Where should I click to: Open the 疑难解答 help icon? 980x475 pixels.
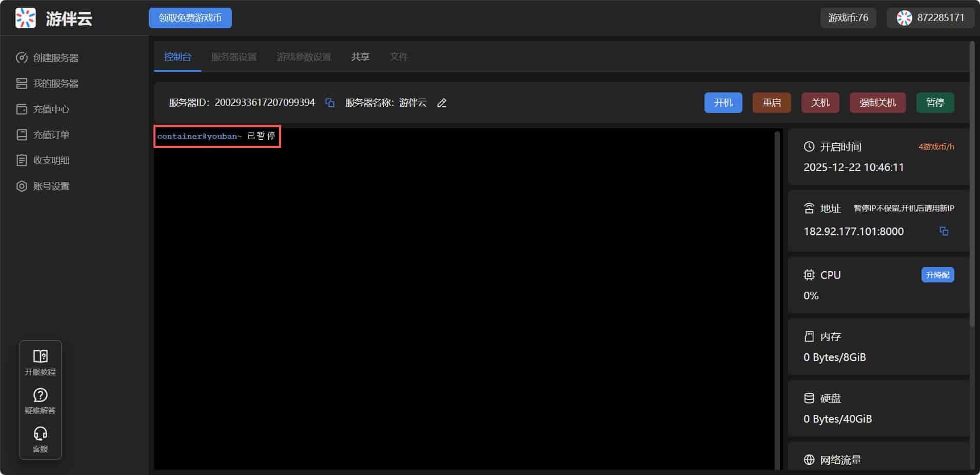[x=41, y=401]
